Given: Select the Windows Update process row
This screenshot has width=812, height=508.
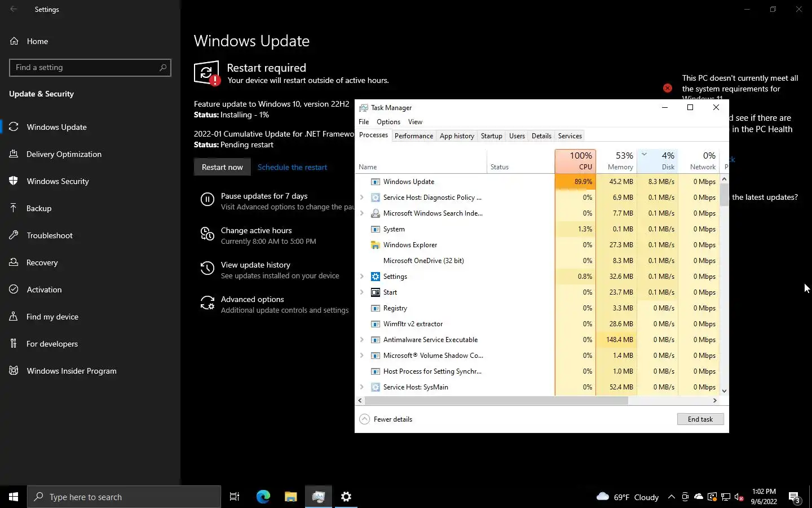Looking at the screenshot, I should [537, 182].
